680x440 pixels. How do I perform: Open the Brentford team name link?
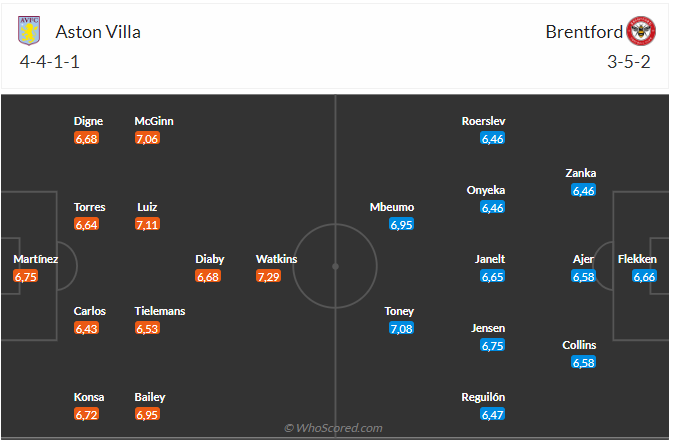pos(582,31)
